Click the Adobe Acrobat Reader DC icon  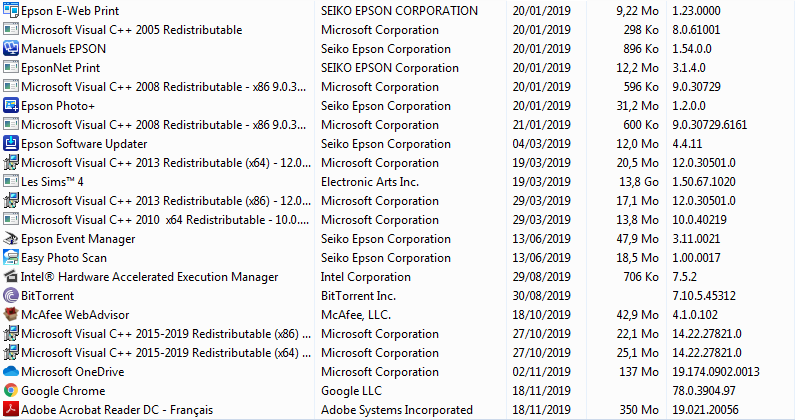[11, 410]
